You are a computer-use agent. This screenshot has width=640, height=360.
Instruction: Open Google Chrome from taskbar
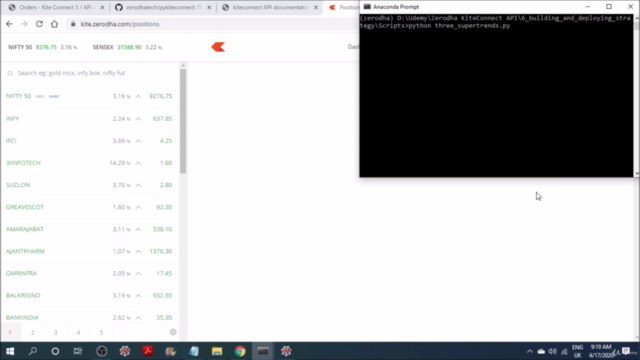pyautogui.click(x=240, y=351)
